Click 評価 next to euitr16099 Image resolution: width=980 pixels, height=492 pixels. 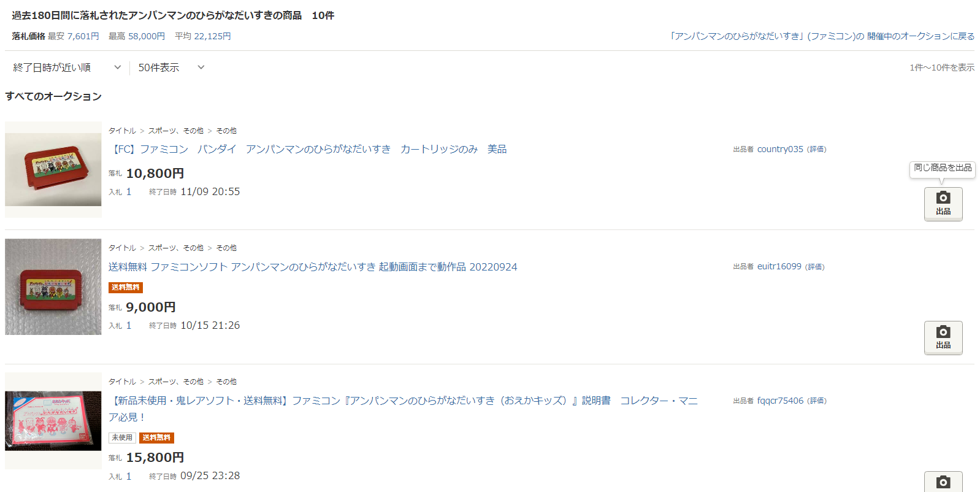815,267
